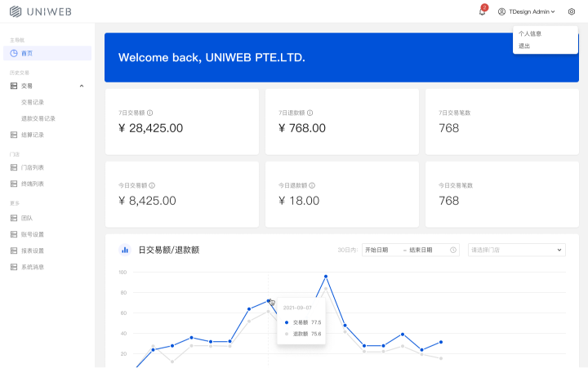Open the TDesign Admin user dropdown

pos(527,11)
